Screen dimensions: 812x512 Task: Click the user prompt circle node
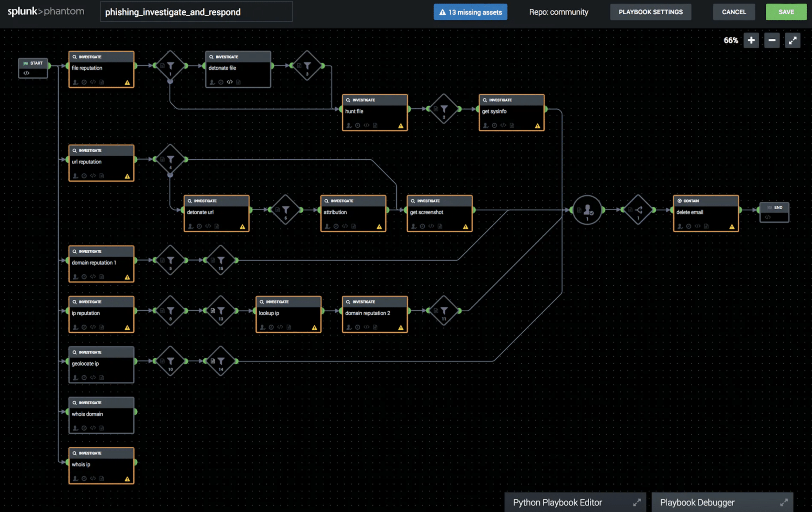click(x=587, y=210)
